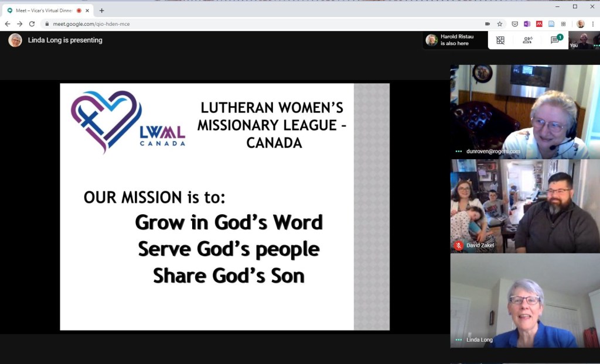Click the "You" self-view thumbnail
Image resolution: width=600 pixels, height=364 pixels.
[x=584, y=40]
